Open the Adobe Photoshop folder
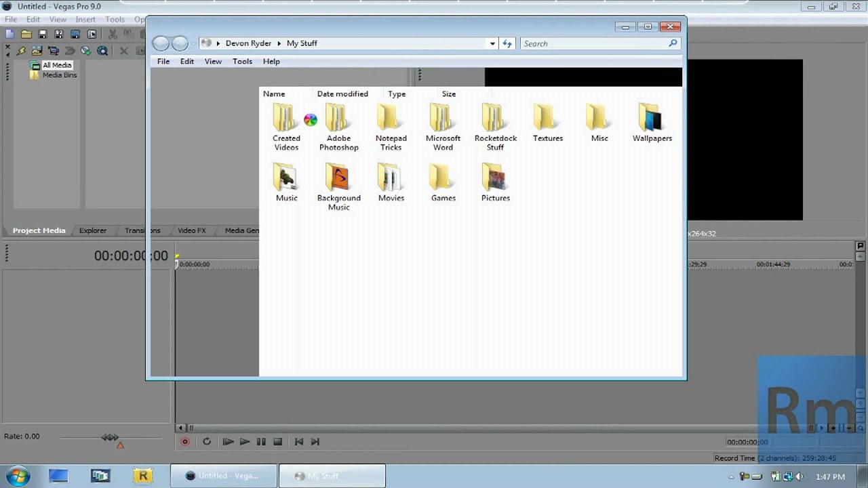Screen dimensions: 868x488 [338, 127]
